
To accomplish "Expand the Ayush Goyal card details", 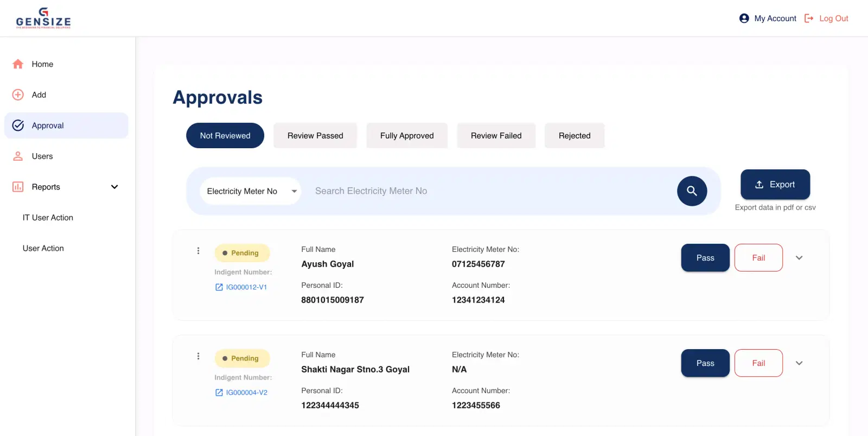I will 799,258.
